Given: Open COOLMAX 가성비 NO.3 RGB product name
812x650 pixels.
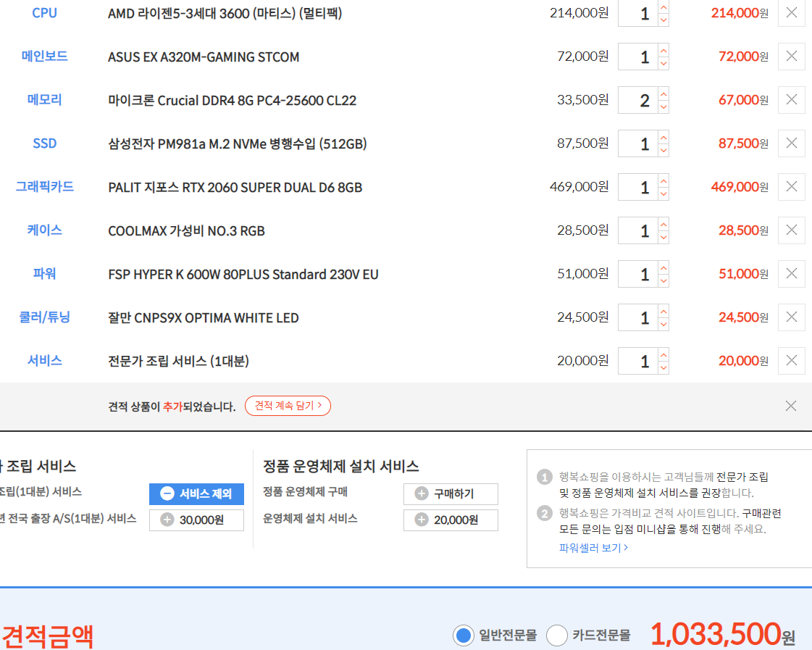Looking at the screenshot, I should 186,231.
